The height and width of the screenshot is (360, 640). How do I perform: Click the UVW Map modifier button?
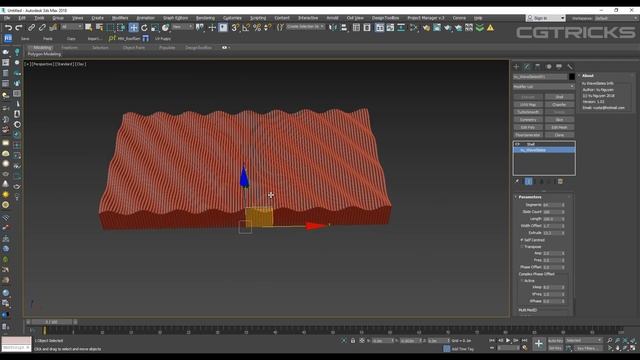click(x=528, y=105)
